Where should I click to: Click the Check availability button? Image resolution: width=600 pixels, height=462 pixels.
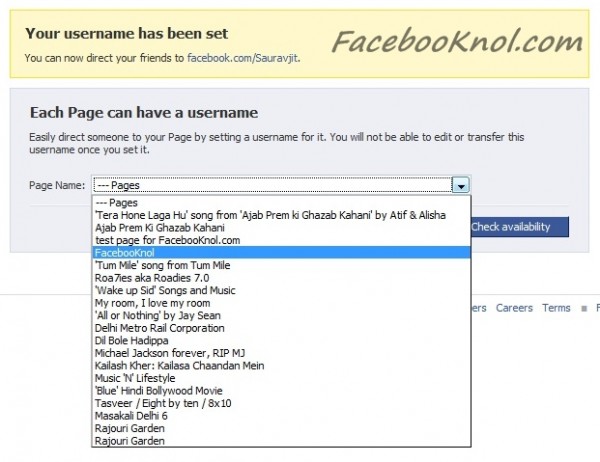click(x=520, y=227)
